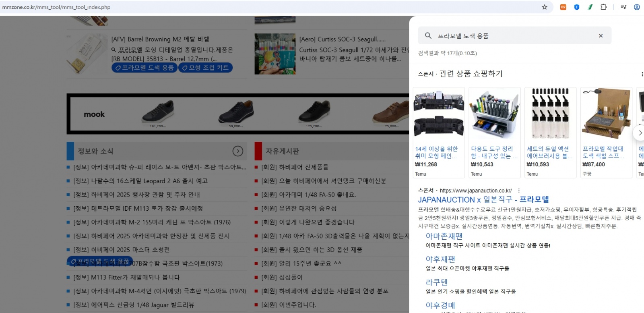Viewport: 644px width, 313px height.
Task: Click the blue shield extension icon
Action: (x=576, y=7)
